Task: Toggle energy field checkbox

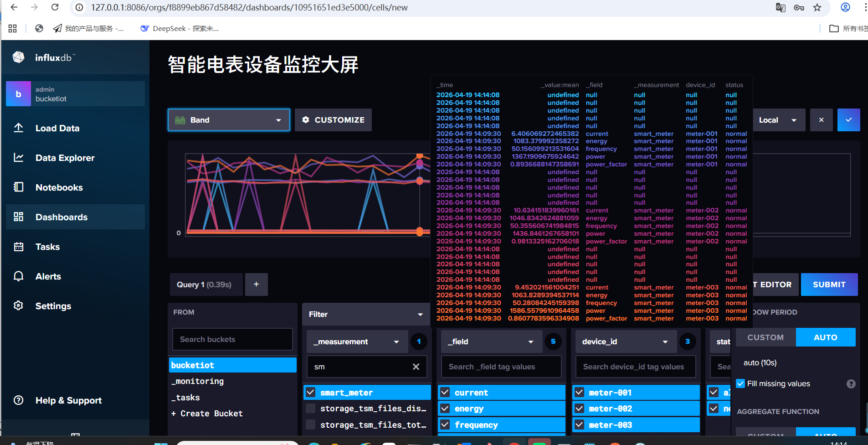Action: [x=445, y=409]
